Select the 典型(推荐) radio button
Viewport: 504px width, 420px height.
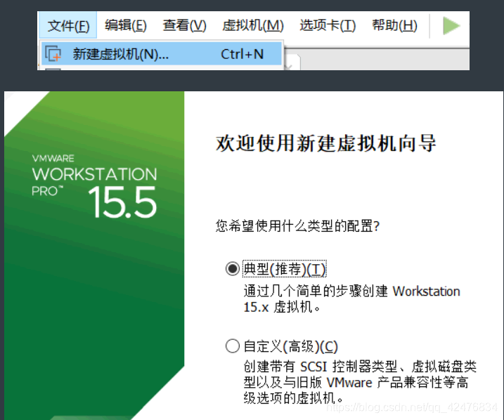click(x=233, y=269)
